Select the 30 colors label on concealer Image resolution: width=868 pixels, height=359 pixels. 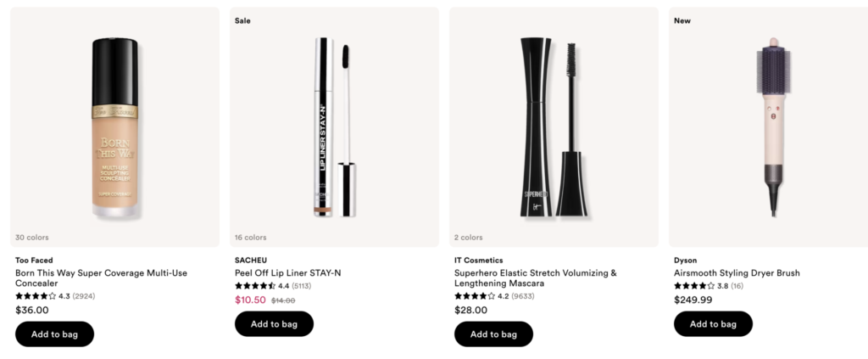pyautogui.click(x=32, y=237)
